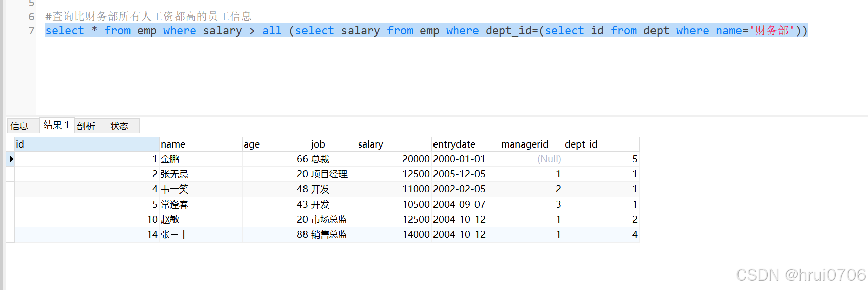Click the '财务部' string literal in query
Screen dimensions: 868x290
tap(772, 31)
